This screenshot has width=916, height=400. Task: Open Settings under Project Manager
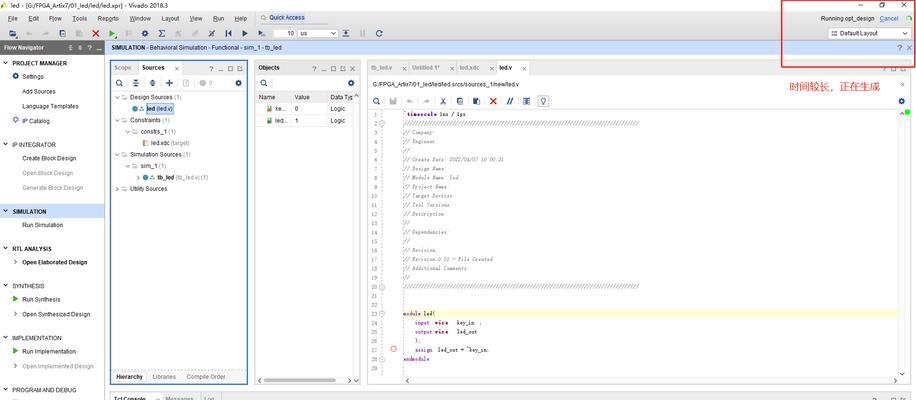click(x=33, y=76)
